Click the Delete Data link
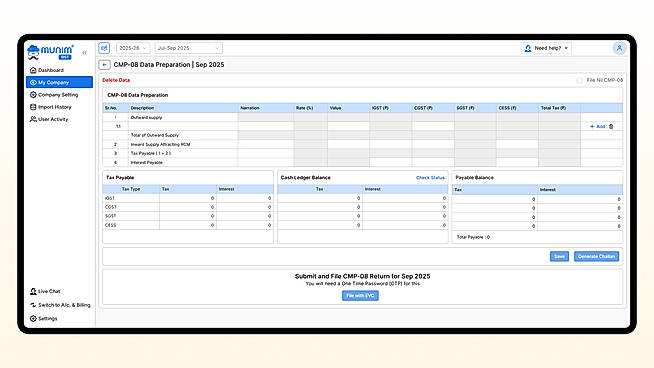Screen dimensions: 654x368 coord(116,80)
